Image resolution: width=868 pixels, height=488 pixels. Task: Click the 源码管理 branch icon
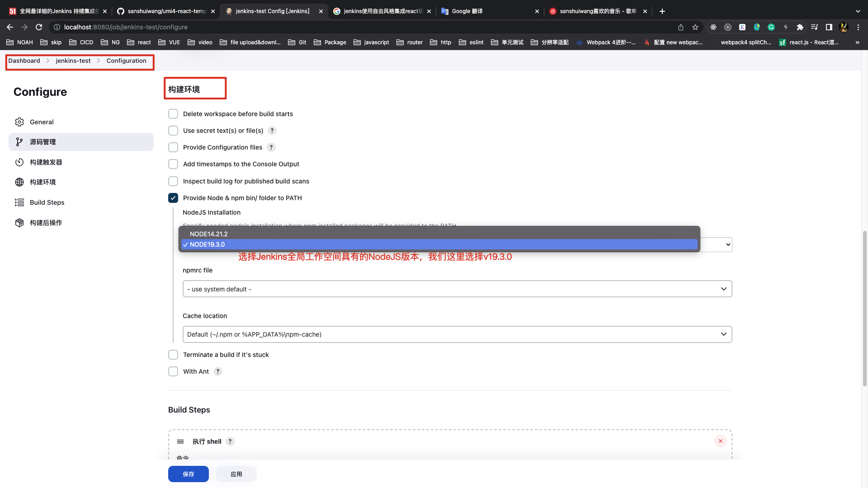click(19, 142)
